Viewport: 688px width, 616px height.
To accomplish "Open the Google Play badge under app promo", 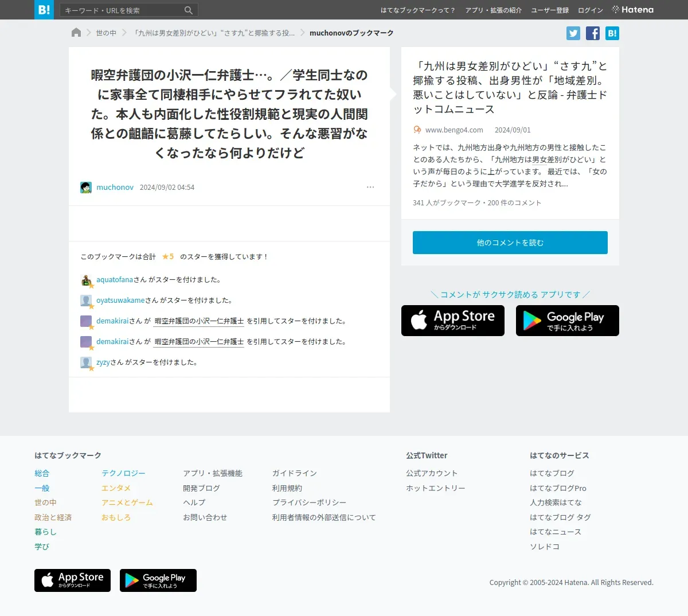I will pos(568,321).
